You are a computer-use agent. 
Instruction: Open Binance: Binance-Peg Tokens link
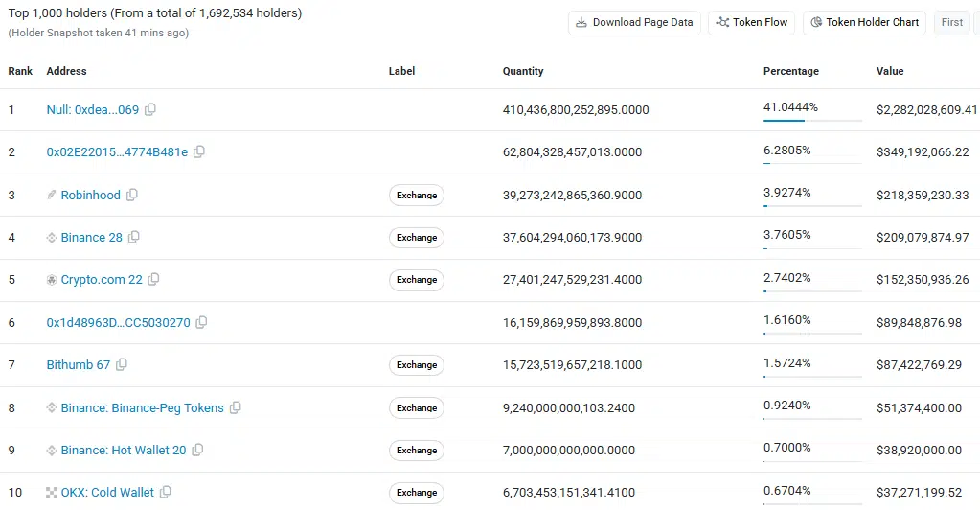coord(143,408)
